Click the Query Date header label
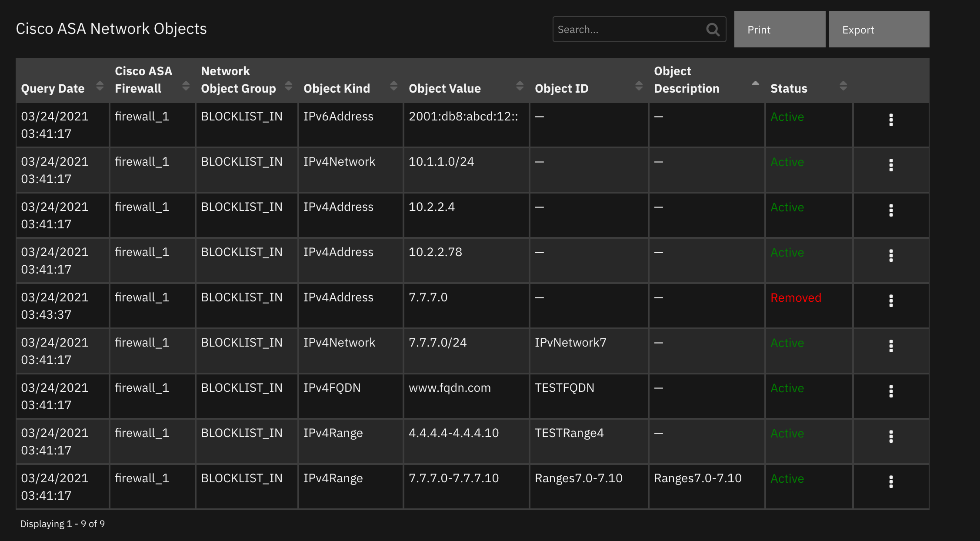The image size is (980, 541). (53, 89)
